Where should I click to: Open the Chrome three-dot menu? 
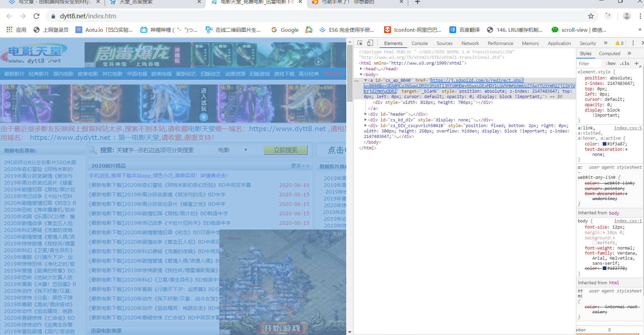click(640, 16)
